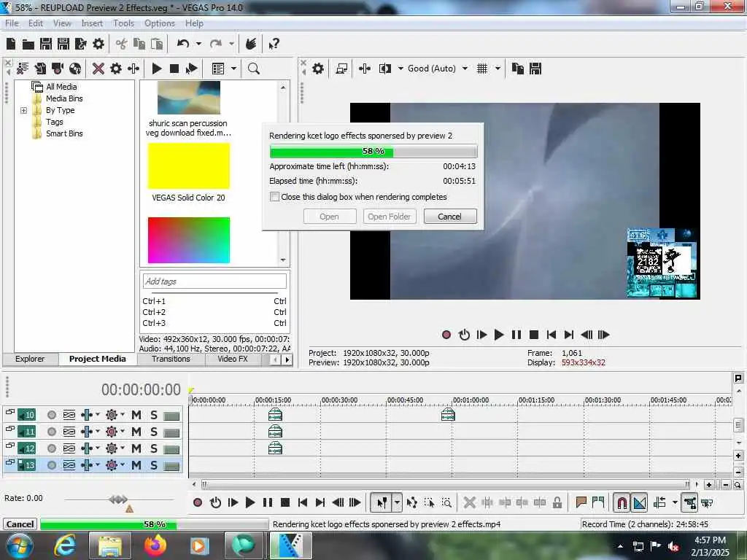Click the Undo arrow icon

pos(183,44)
